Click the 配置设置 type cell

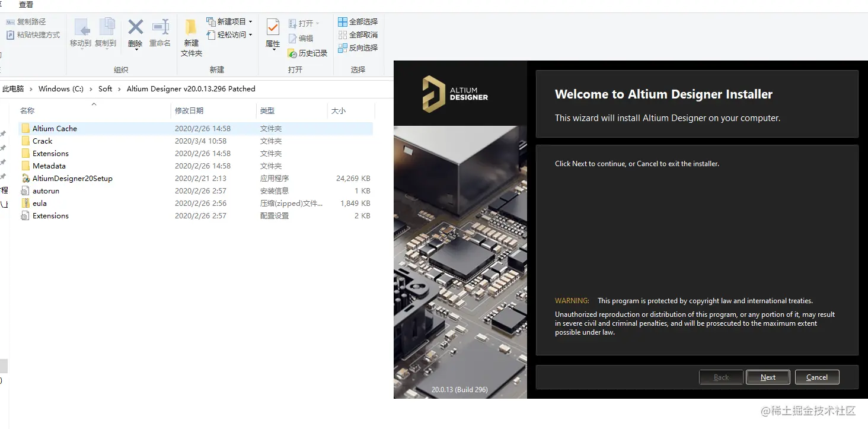[x=274, y=215]
